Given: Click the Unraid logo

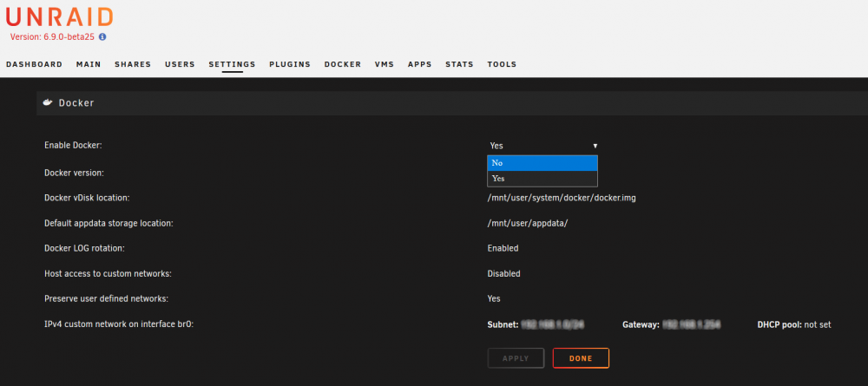Looking at the screenshot, I should tap(59, 17).
